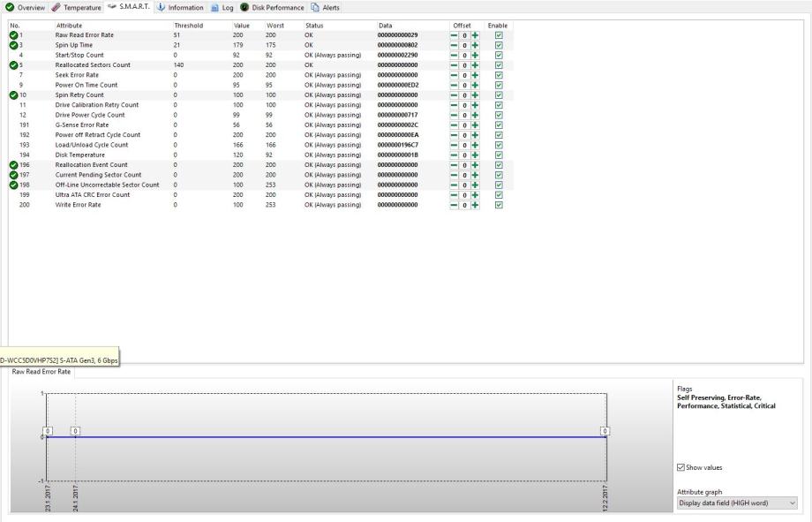Toggle Enable checkbox for Start/Stop Count
Image resolution: width=812 pixels, height=522 pixels.
(x=499, y=55)
